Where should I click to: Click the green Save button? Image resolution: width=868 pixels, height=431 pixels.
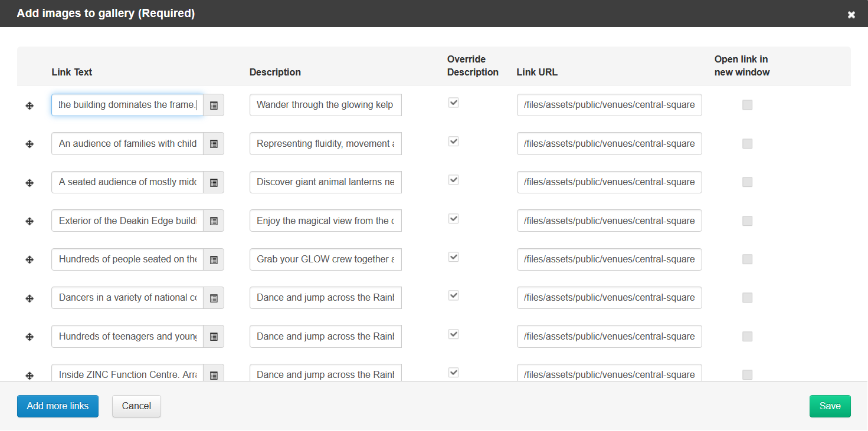(830, 406)
